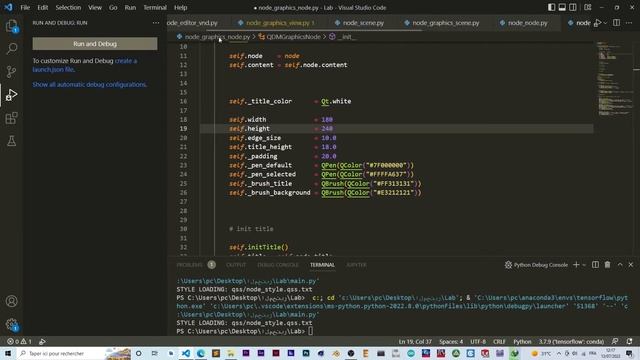The height and width of the screenshot is (360, 640).
Task: Open Run and Debug panel ellipsis menu
Action: [x=156, y=23]
